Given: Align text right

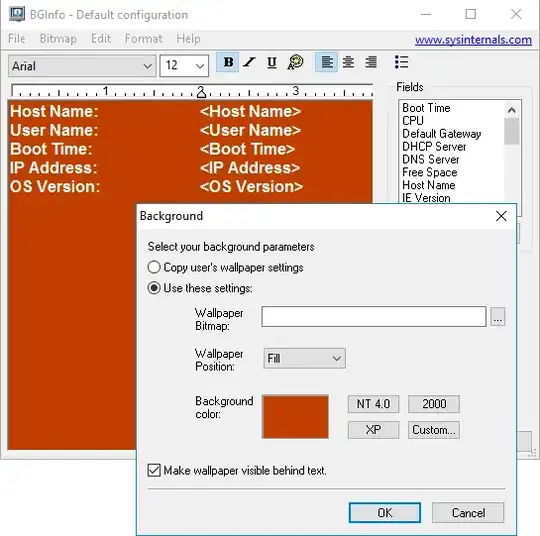Looking at the screenshot, I should coord(371,62).
